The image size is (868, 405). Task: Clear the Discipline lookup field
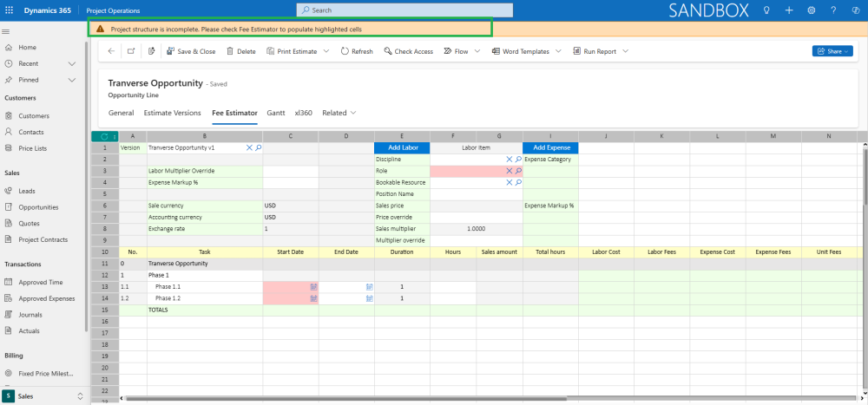click(510, 160)
